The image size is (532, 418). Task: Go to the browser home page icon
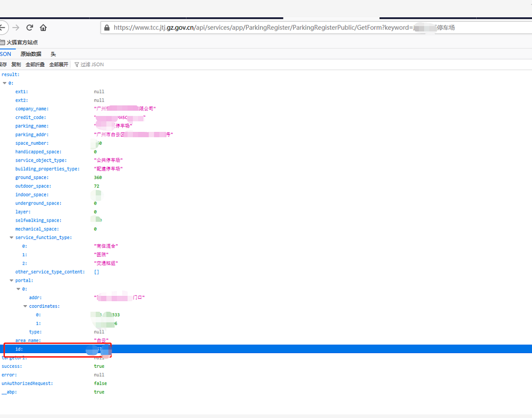pos(43,28)
